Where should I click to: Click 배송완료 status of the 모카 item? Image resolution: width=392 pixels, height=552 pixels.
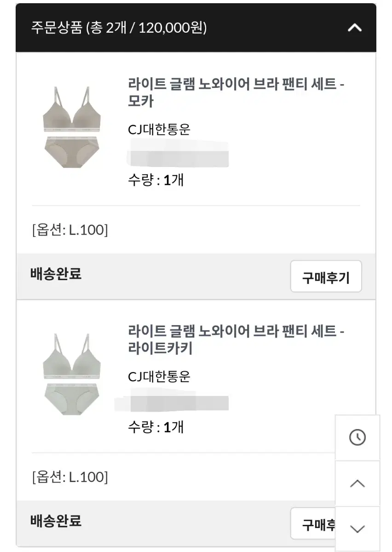click(x=56, y=274)
